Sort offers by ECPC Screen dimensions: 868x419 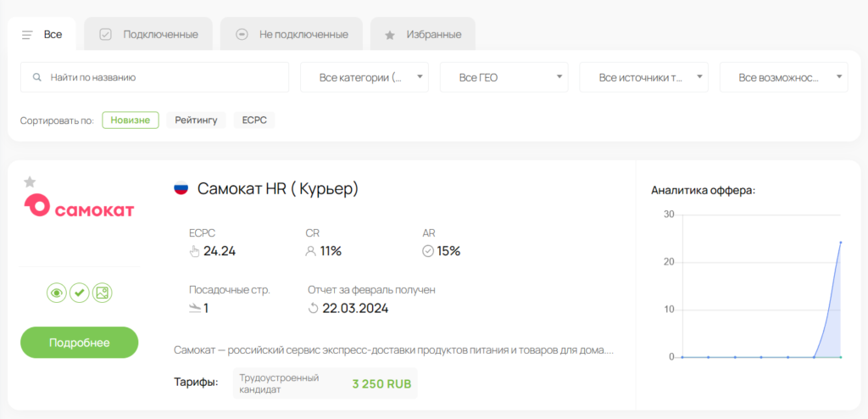point(254,120)
